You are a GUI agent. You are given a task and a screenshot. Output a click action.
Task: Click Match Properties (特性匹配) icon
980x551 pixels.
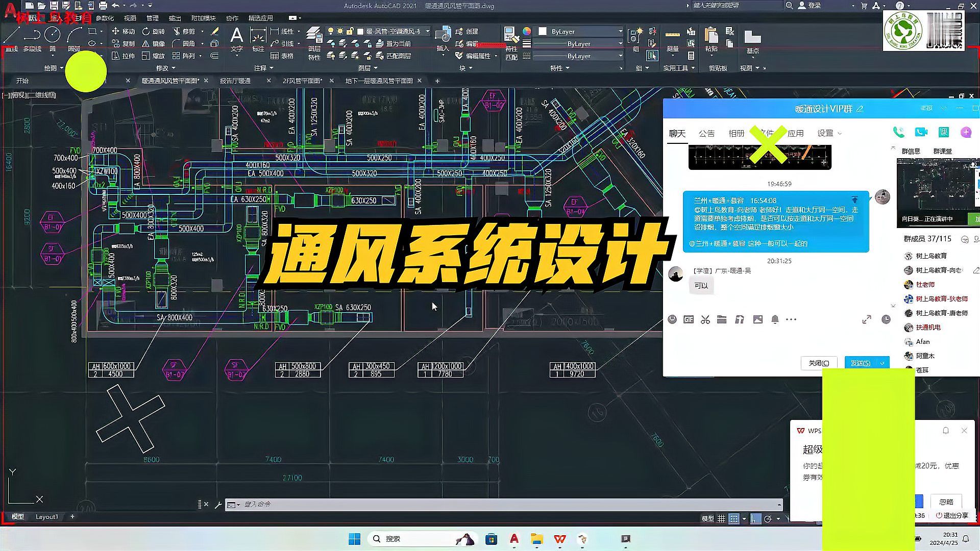tap(511, 43)
